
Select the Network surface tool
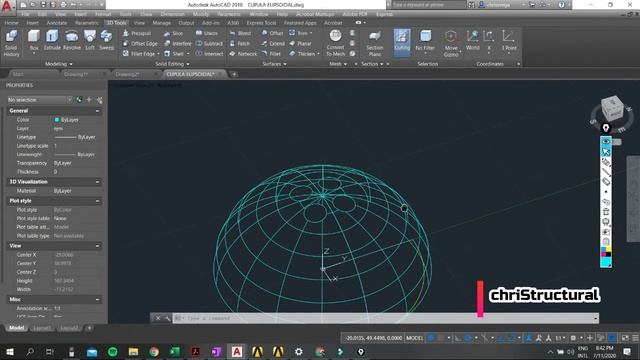click(243, 53)
